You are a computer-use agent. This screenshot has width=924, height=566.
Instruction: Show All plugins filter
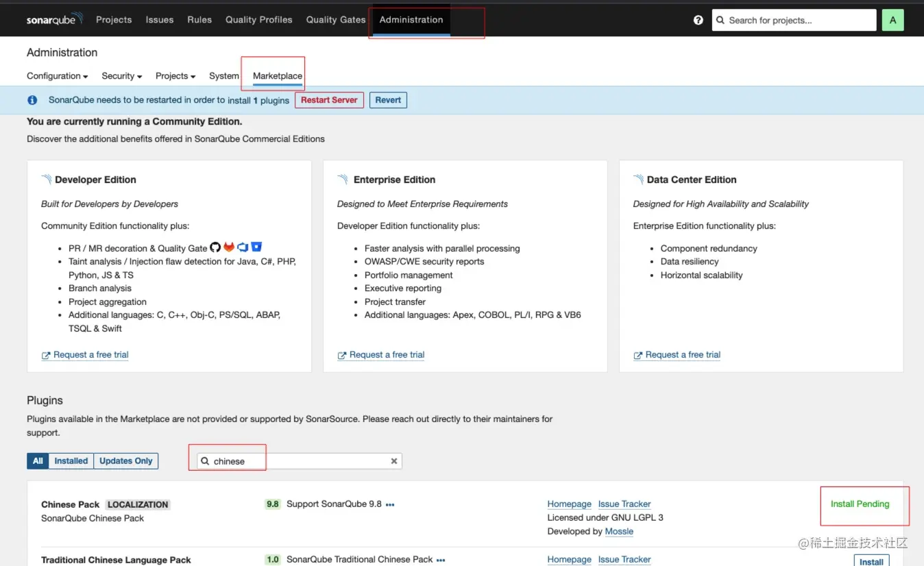tap(38, 461)
